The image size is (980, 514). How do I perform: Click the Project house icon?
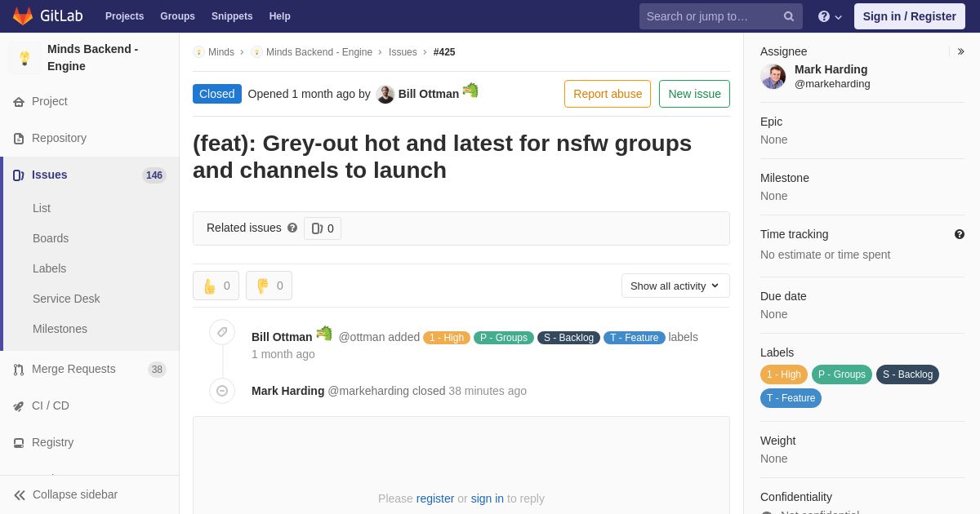click(19, 102)
